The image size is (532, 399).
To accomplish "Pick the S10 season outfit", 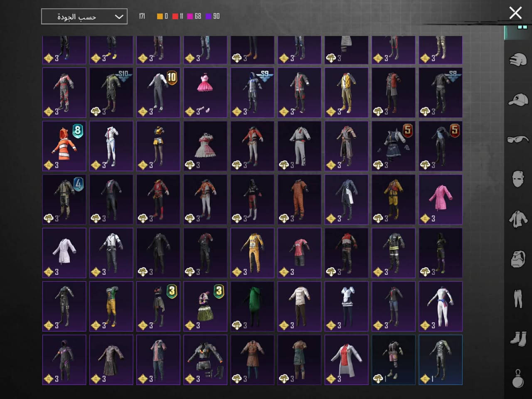I will [111, 93].
